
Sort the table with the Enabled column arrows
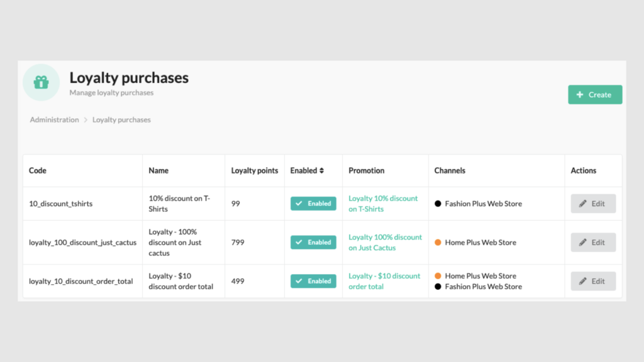(321, 170)
